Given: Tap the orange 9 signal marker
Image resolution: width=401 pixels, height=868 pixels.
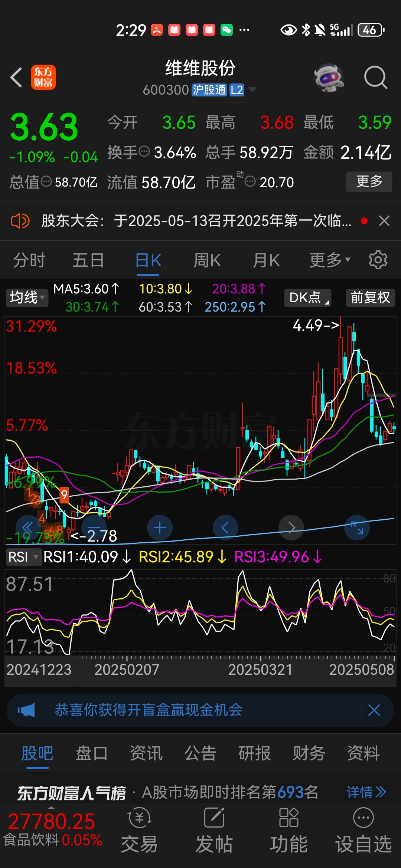Looking at the screenshot, I should 64,495.
